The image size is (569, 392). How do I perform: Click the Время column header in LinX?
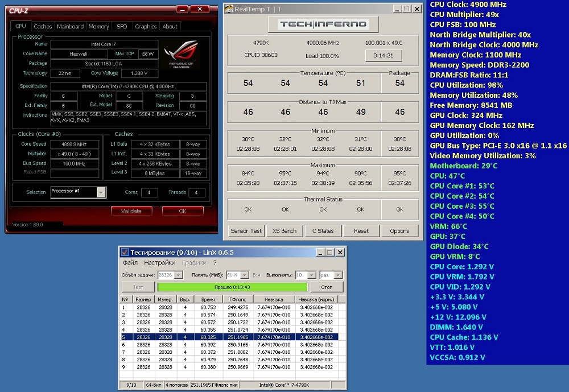click(x=208, y=299)
